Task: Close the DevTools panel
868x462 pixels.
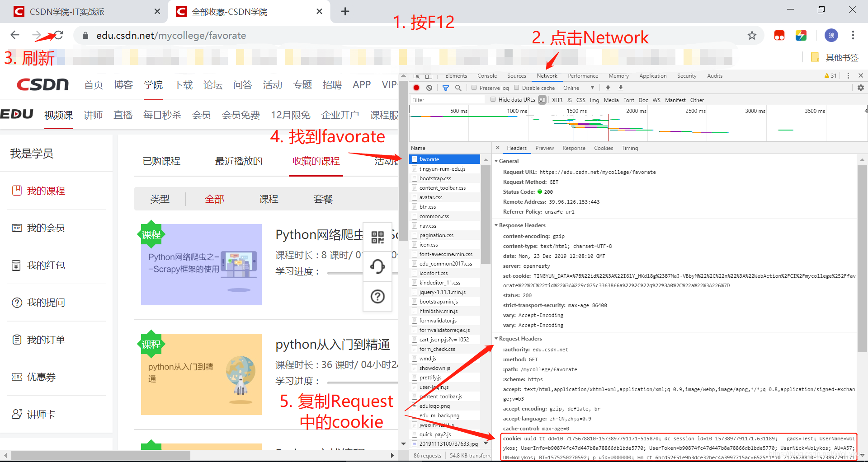Action: 861,75
